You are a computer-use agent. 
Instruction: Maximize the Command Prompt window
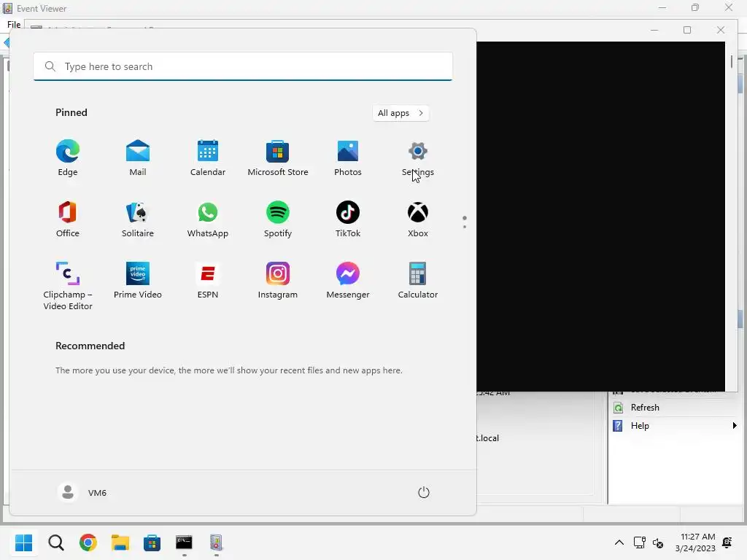point(687,30)
